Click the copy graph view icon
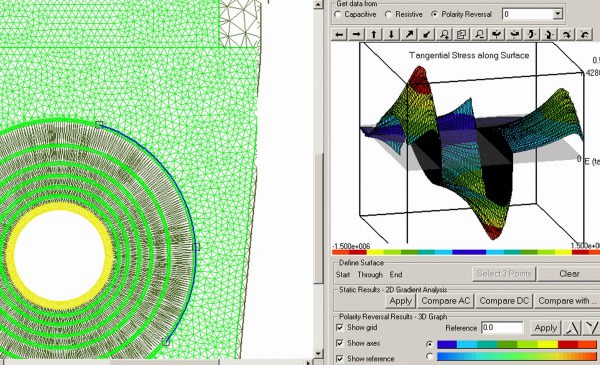Image resolution: width=600 pixels, height=365 pixels. [x=461, y=34]
